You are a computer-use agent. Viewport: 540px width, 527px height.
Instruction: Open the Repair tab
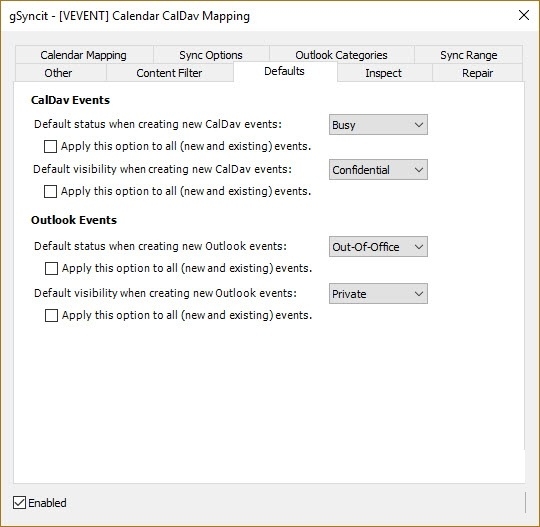pyautogui.click(x=477, y=73)
